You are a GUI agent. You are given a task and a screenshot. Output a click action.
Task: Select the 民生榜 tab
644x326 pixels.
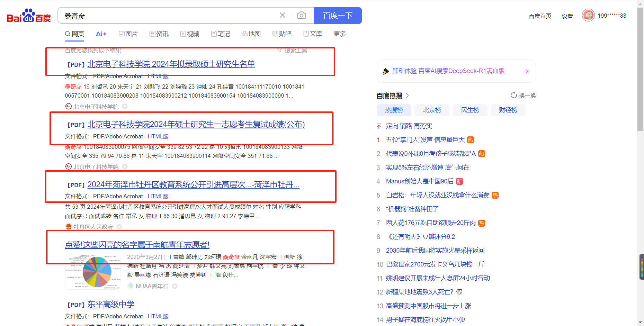pos(470,110)
